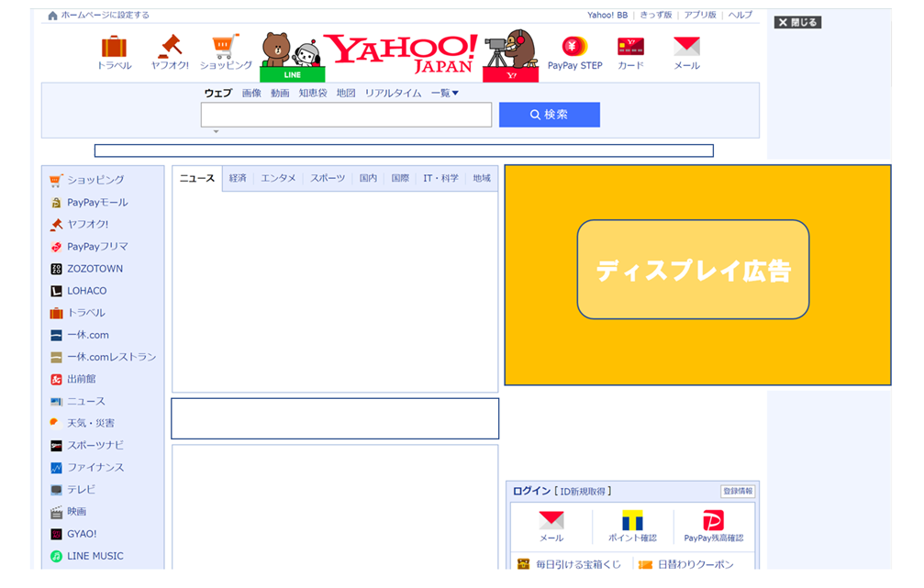Screen dimensions: 924x588
Task: Click the 登録情報 button
Action: click(x=738, y=491)
